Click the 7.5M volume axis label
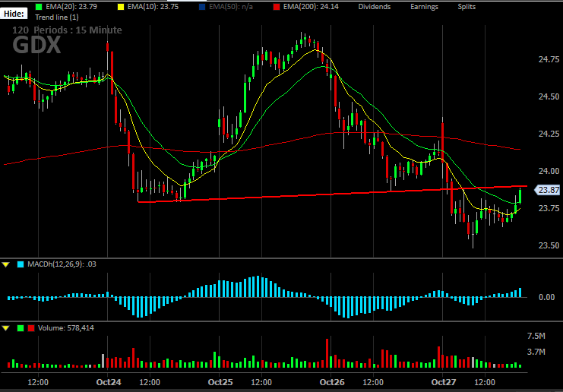 [x=536, y=337]
